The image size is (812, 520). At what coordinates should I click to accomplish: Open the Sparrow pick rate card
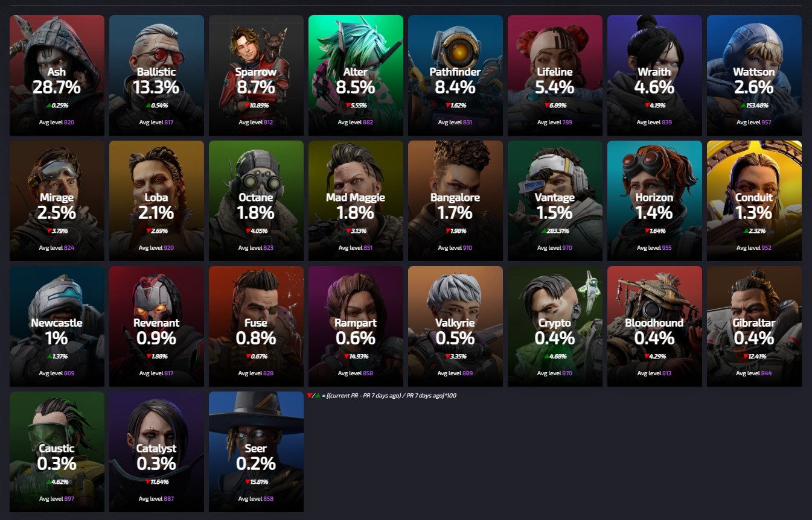point(256,75)
